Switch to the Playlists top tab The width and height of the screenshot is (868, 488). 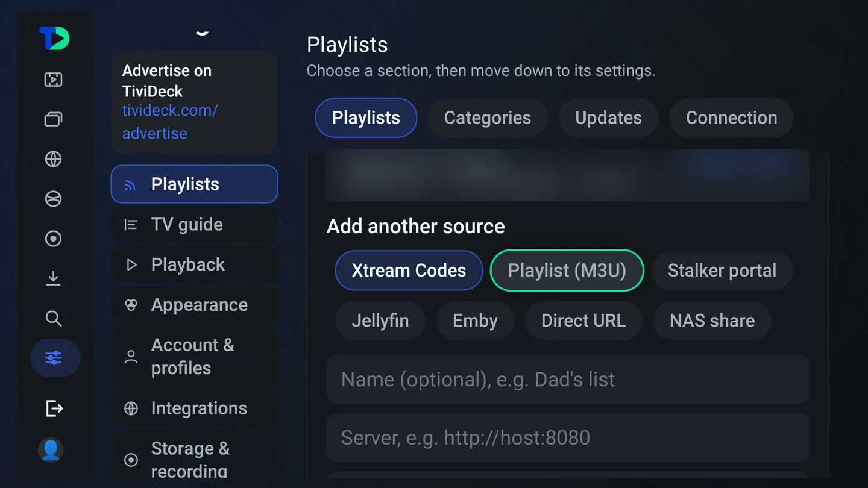click(366, 117)
